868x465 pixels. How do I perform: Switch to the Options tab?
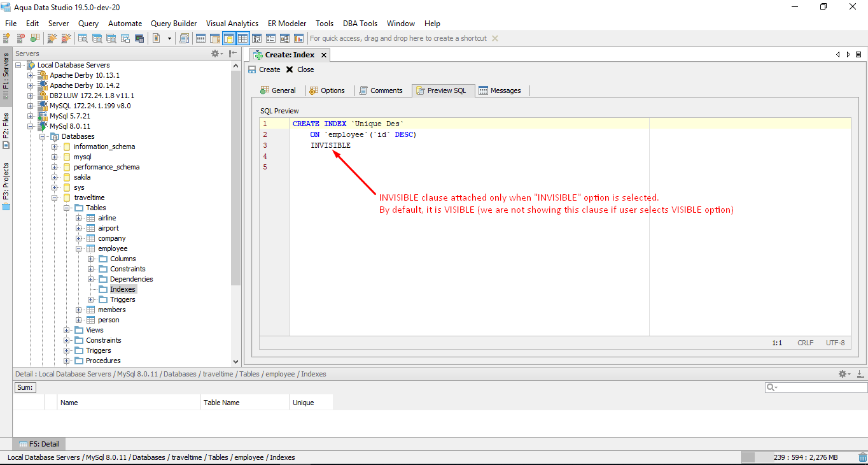327,90
